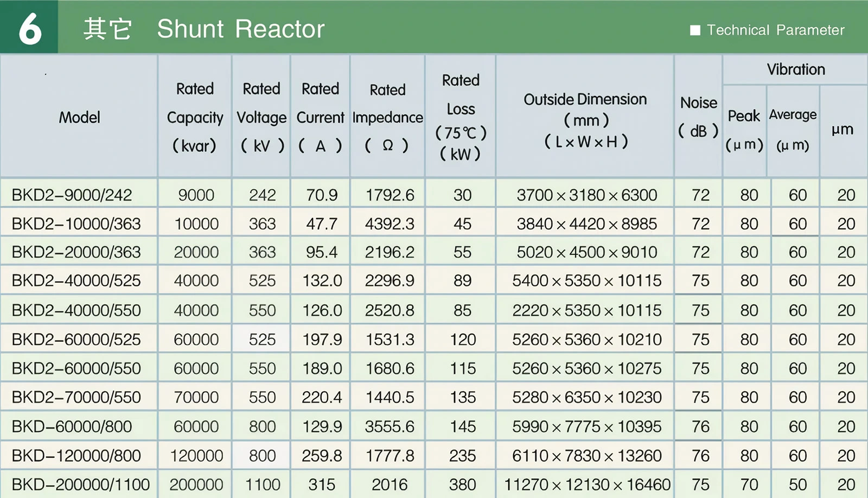
Task: Select the rated voltage value 1100
Action: pos(263,484)
